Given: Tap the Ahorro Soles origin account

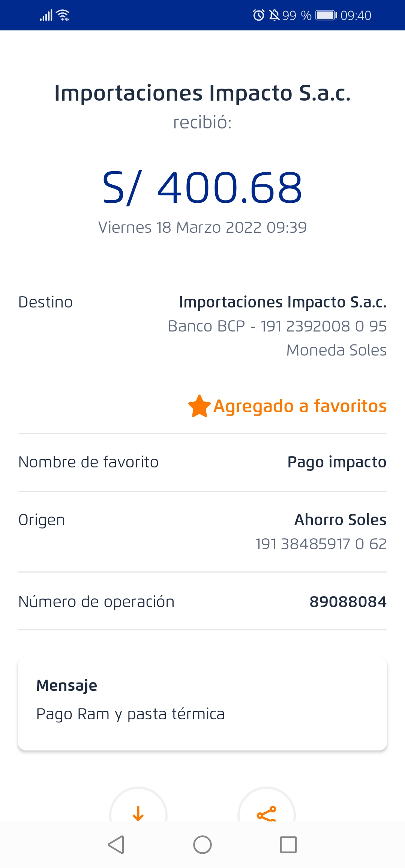Looking at the screenshot, I should click(x=340, y=520).
